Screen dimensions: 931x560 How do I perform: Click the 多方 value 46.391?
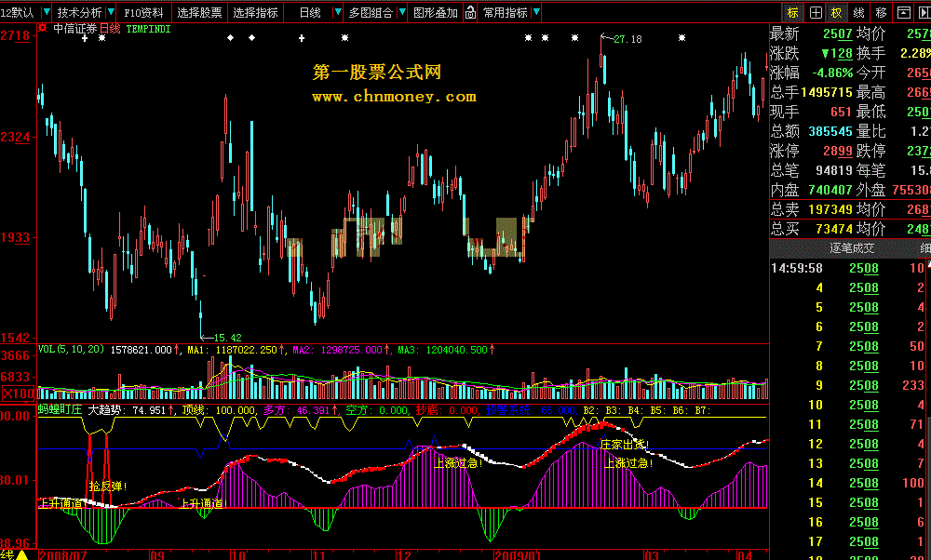point(312,410)
